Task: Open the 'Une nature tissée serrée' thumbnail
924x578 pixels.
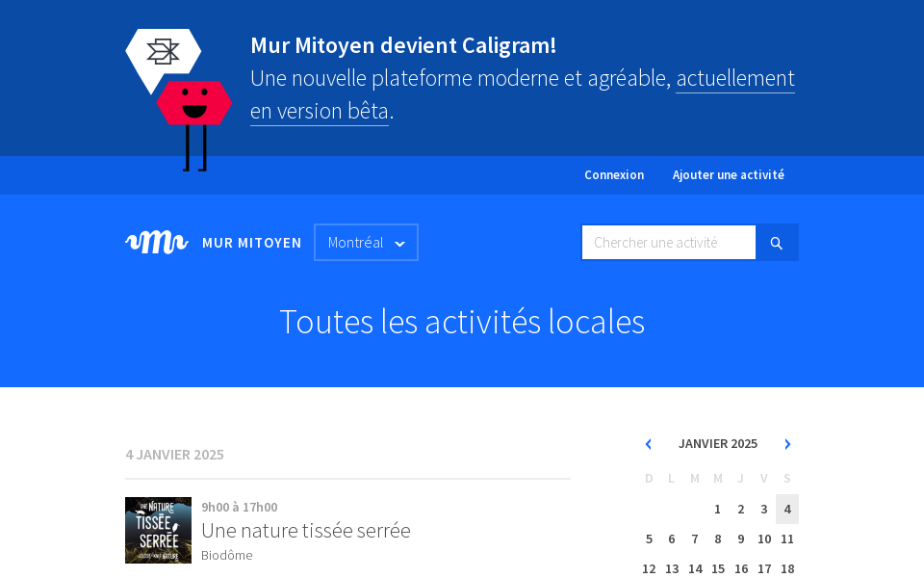Action: pos(158,530)
